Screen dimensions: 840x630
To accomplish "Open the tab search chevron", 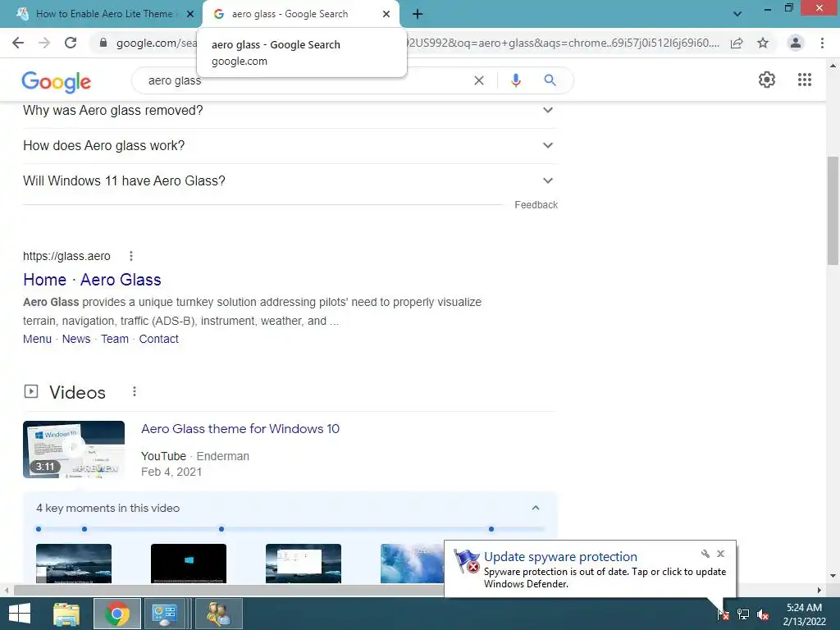I will [737, 14].
